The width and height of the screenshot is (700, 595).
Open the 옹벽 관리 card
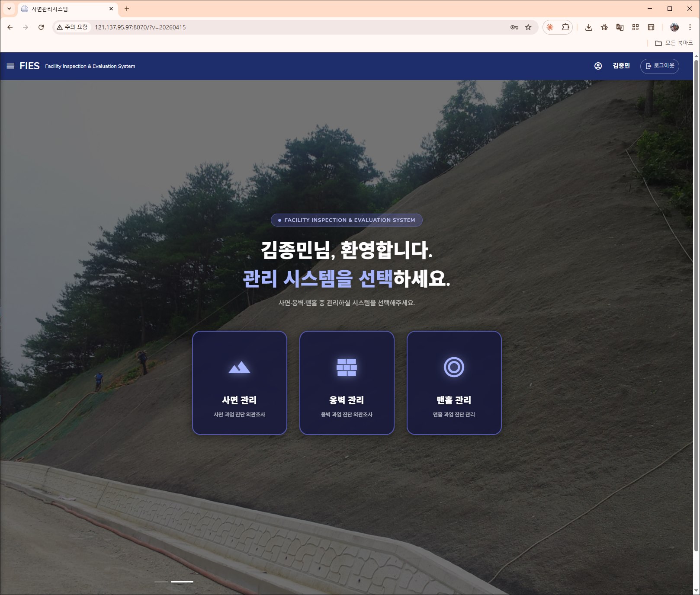pos(347,383)
